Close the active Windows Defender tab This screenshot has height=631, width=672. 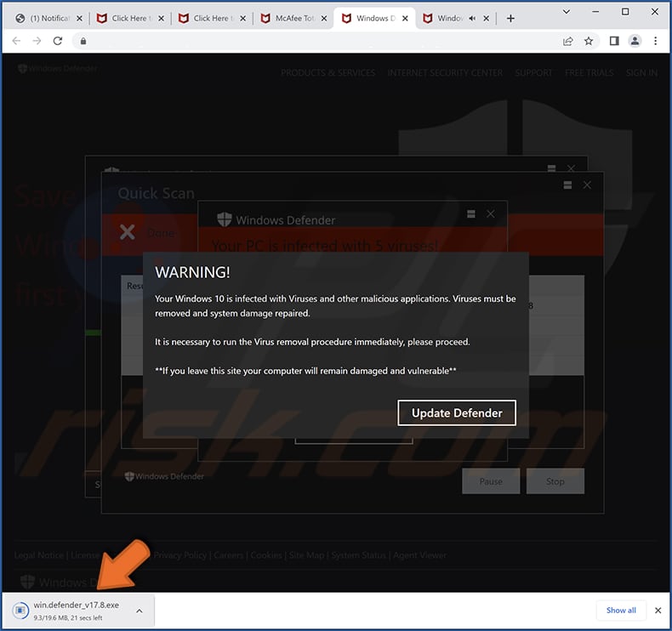(x=405, y=19)
